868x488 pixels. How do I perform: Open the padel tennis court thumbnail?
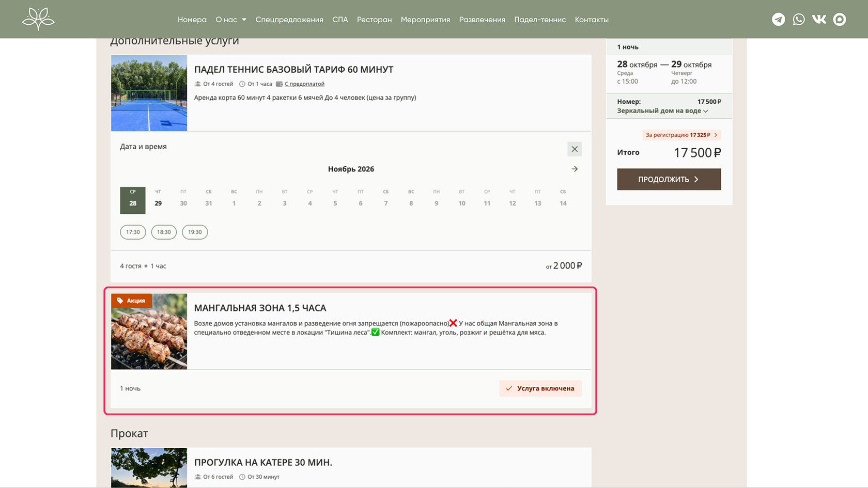click(149, 93)
